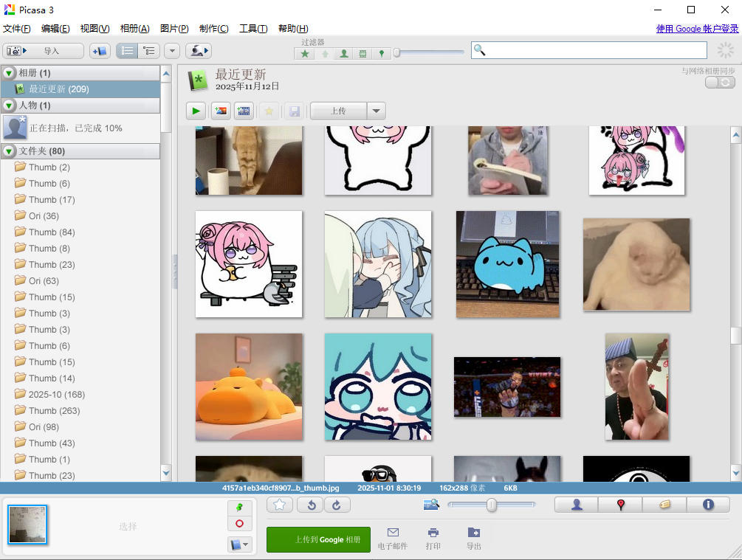Switch to tree folder view layout

tap(147, 50)
